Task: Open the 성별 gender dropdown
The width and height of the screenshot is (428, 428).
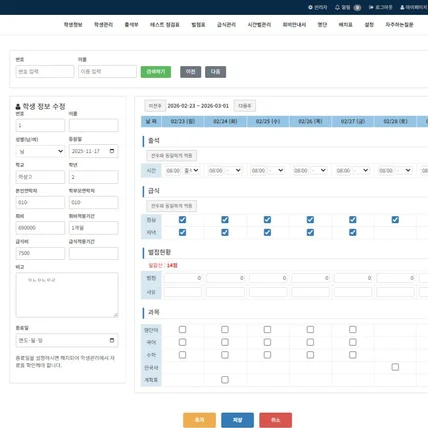Action: 40,151
